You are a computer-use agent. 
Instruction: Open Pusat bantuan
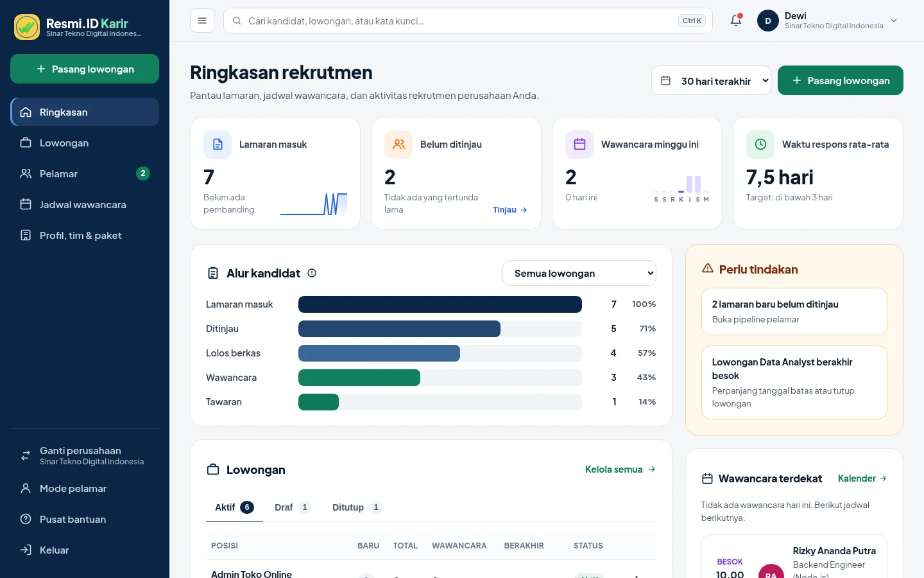(85, 519)
